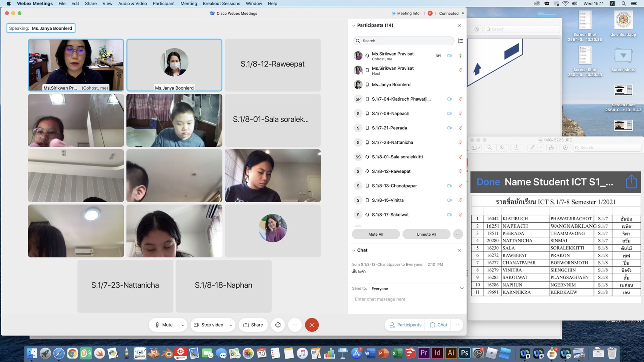
Task: Open the Webex Meetings app menu
Action: pyautogui.click(x=35, y=3)
